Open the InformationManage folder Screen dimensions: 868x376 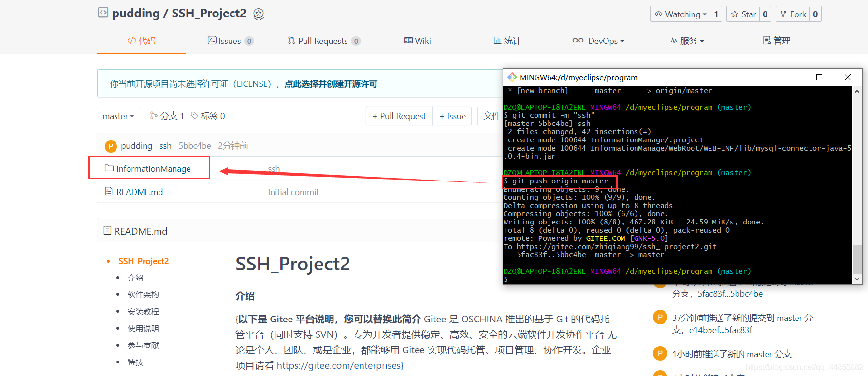pos(154,169)
